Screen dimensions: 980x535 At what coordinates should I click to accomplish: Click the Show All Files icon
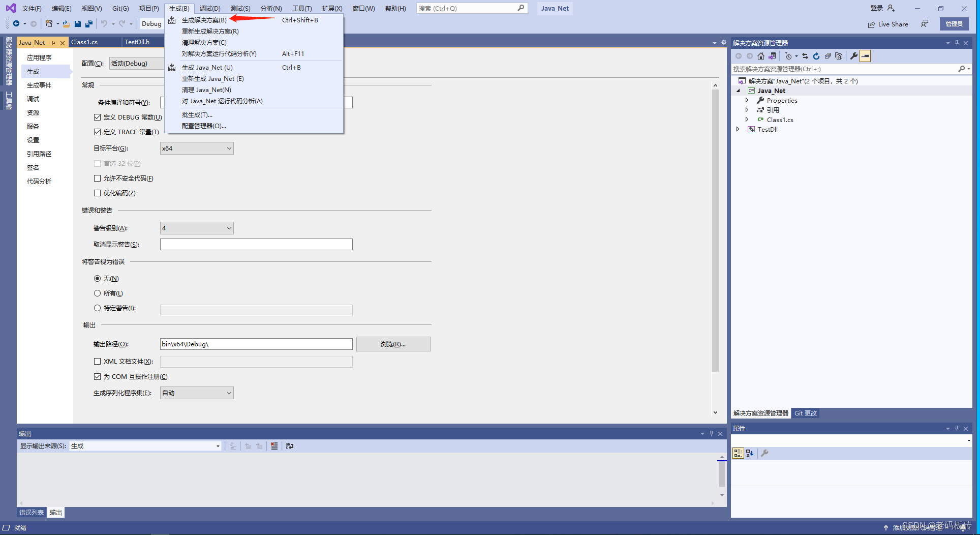click(839, 56)
